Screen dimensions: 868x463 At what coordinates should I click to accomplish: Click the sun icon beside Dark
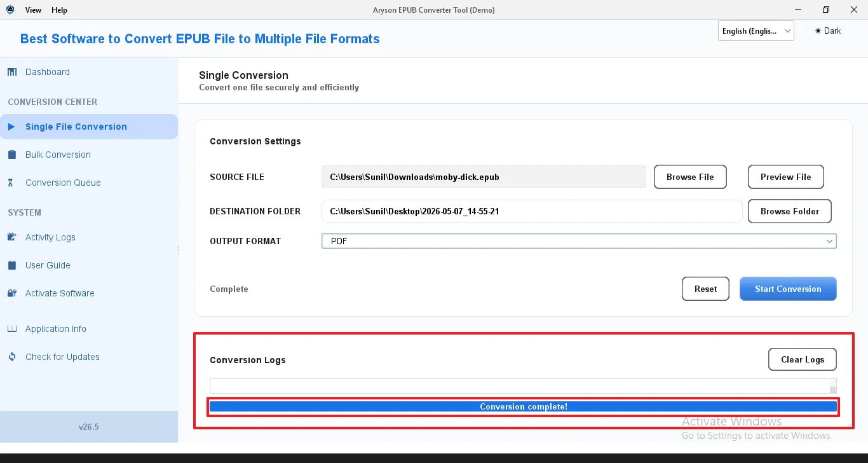pos(818,31)
